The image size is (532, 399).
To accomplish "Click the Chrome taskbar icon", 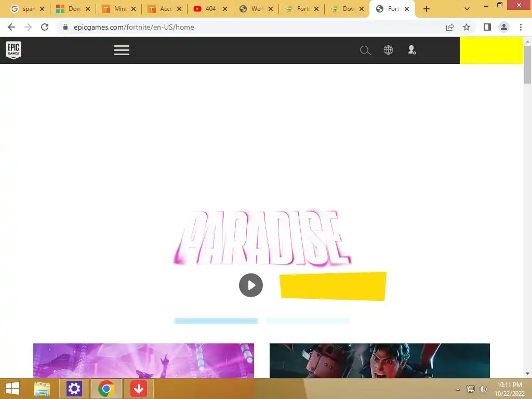I will pyautogui.click(x=106, y=389).
